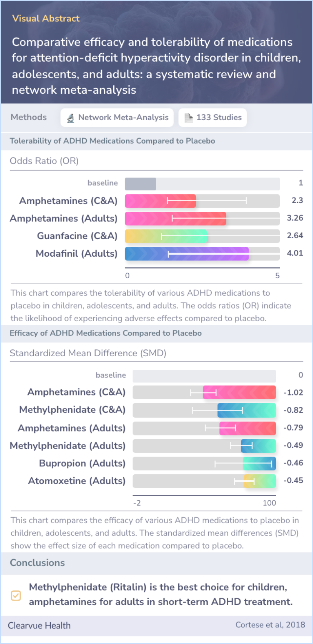Click the gray baseline bar in tolerability chart
The image size is (313, 644).
pos(141,184)
